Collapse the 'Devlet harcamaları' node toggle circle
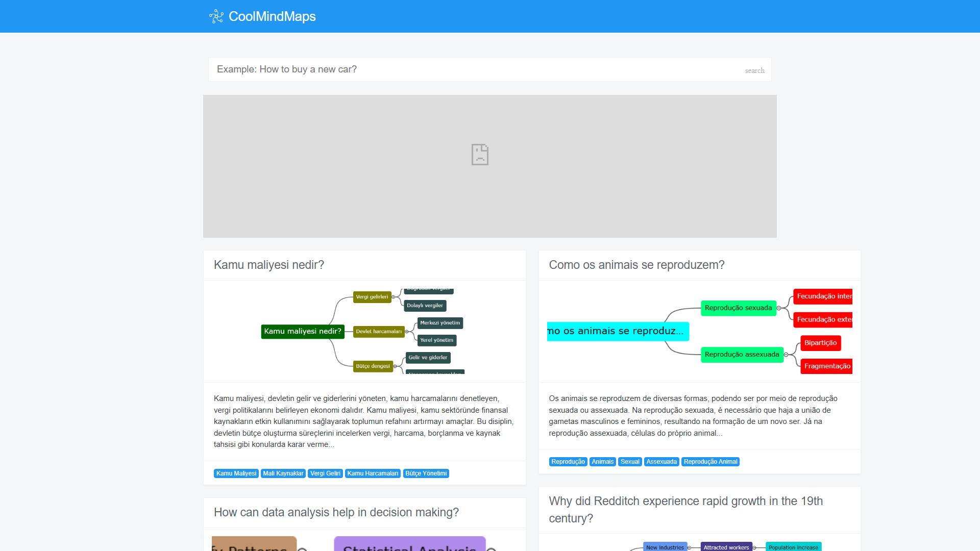The width and height of the screenshot is (980, 551). coord(407,332)
